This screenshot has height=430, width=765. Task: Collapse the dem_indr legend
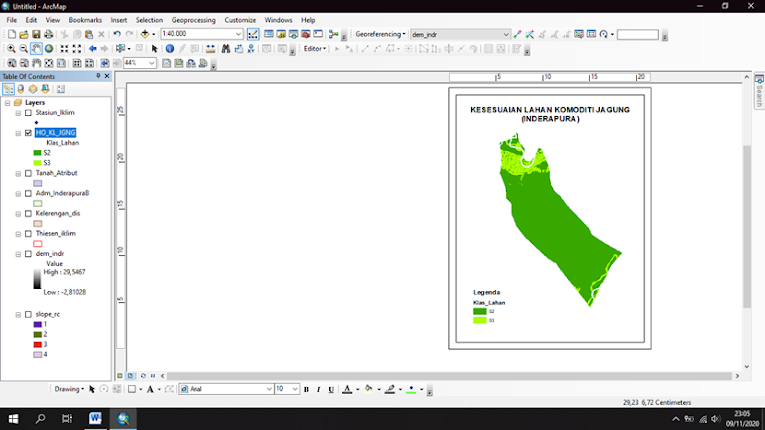coord(18,254)
